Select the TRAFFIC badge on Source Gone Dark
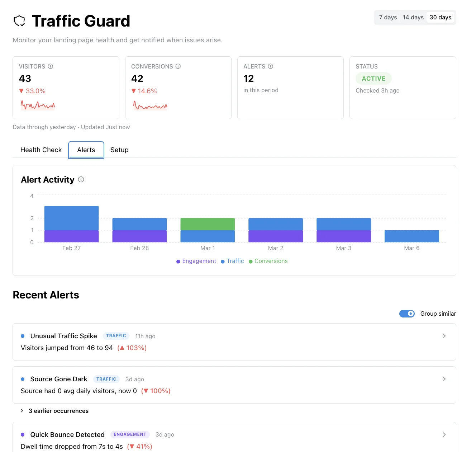Screen dimensions: 476x452 [106, 379]
